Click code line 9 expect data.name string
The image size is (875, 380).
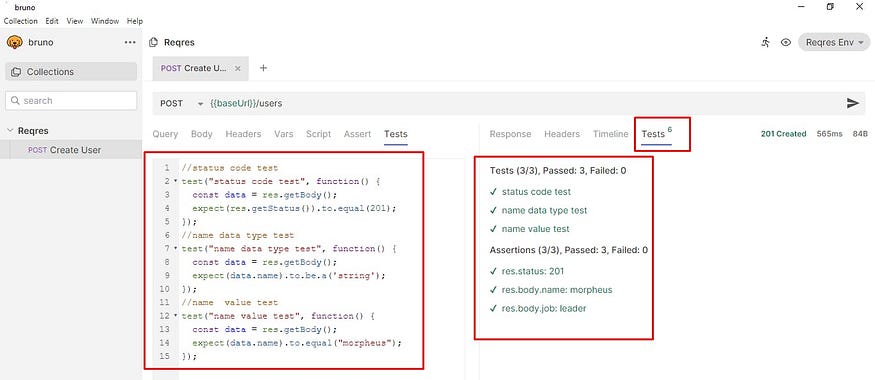[x=289, y=276]
